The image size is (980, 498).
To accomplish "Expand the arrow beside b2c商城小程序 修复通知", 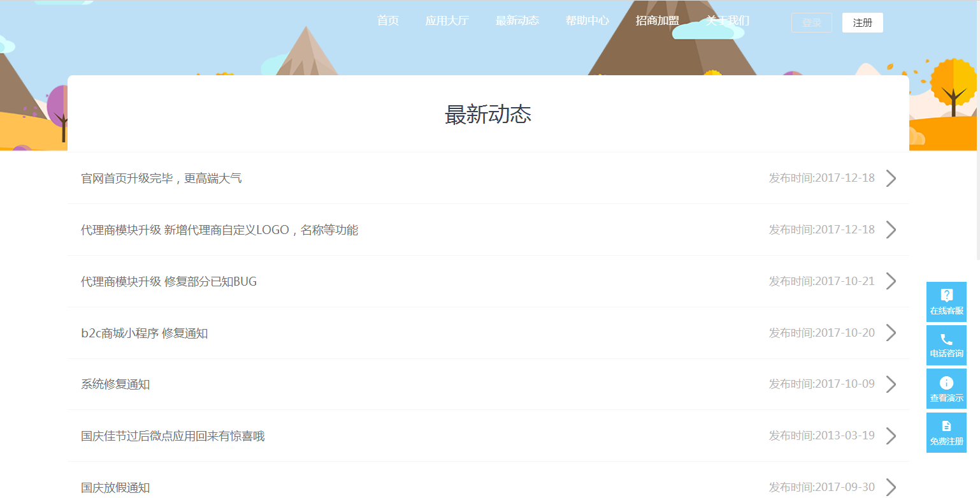I will [x=890, y=332].
